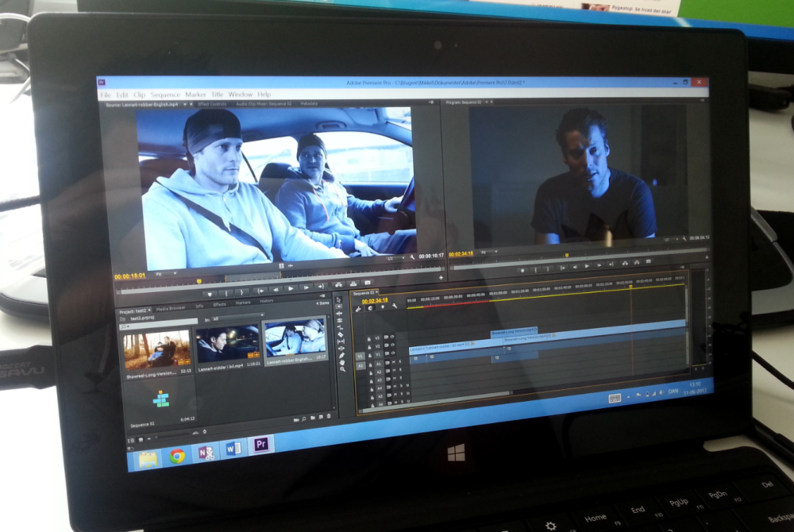Screen dimensions: 794x532
Task: Click the Export Frame camera icon in Source monitor
Action: pos(367,282)
